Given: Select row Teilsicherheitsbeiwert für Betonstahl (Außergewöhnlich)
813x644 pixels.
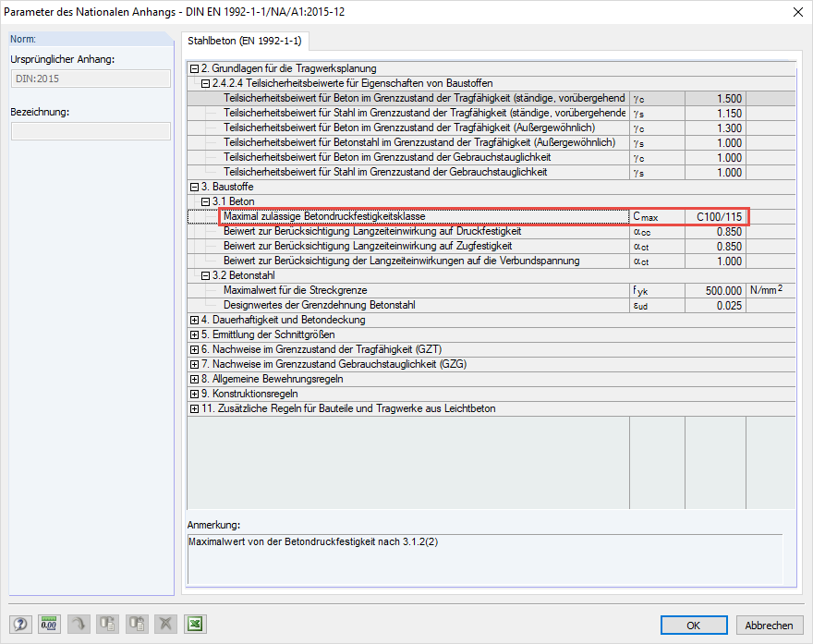Looking at the screenshot, I should pyautogui.click(x=491, y=142).
